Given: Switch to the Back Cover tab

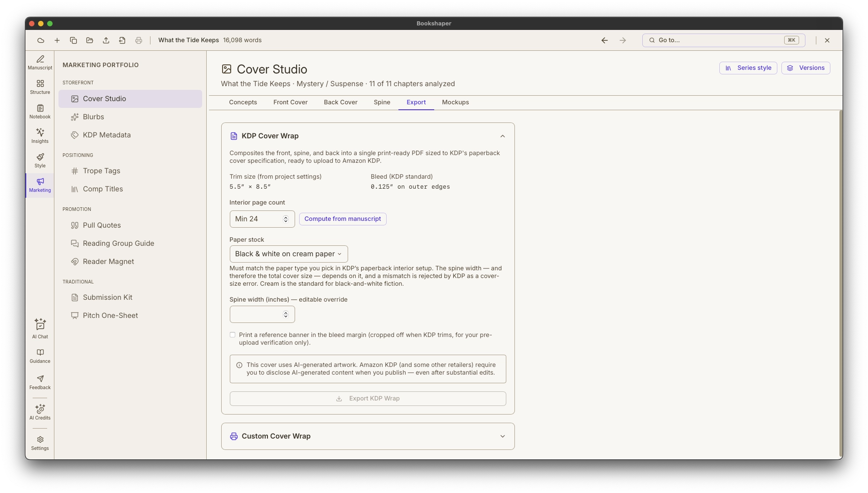Looking at the screenshot, I should tap(341, 103).
